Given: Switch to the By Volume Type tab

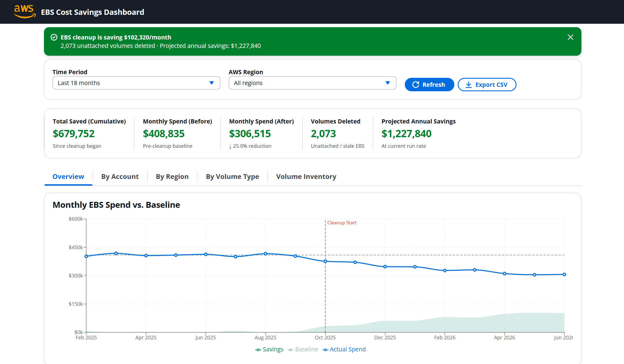Looking at the screenshot, I should [x=232, y=177].
